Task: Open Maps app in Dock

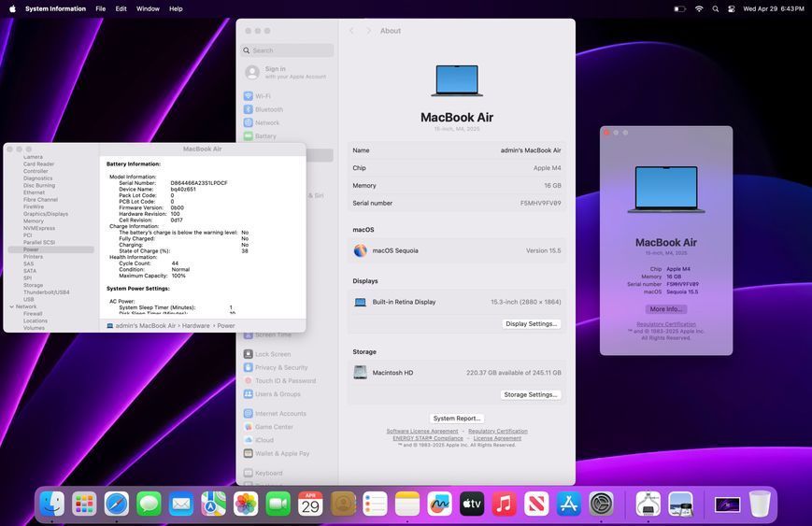Action: point(213,504)
